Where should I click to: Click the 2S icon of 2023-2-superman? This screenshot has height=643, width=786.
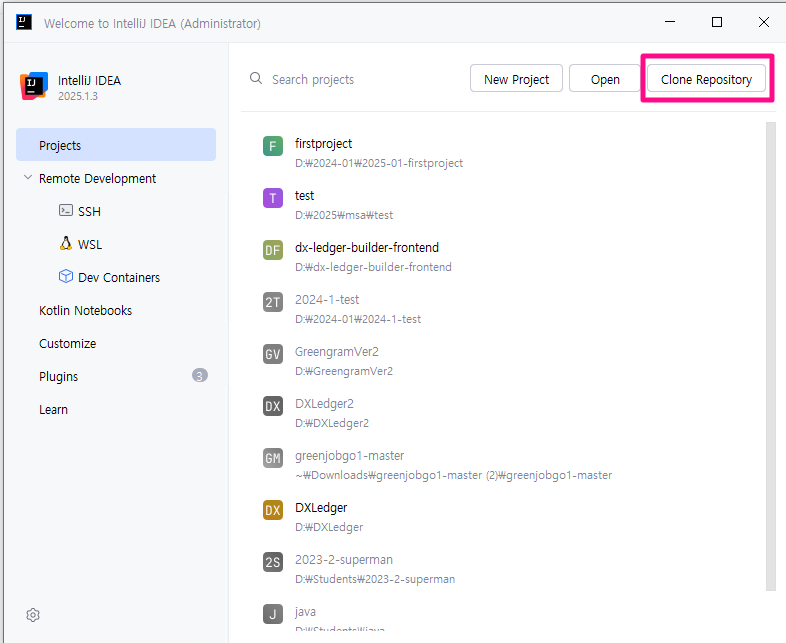[273, 562]
